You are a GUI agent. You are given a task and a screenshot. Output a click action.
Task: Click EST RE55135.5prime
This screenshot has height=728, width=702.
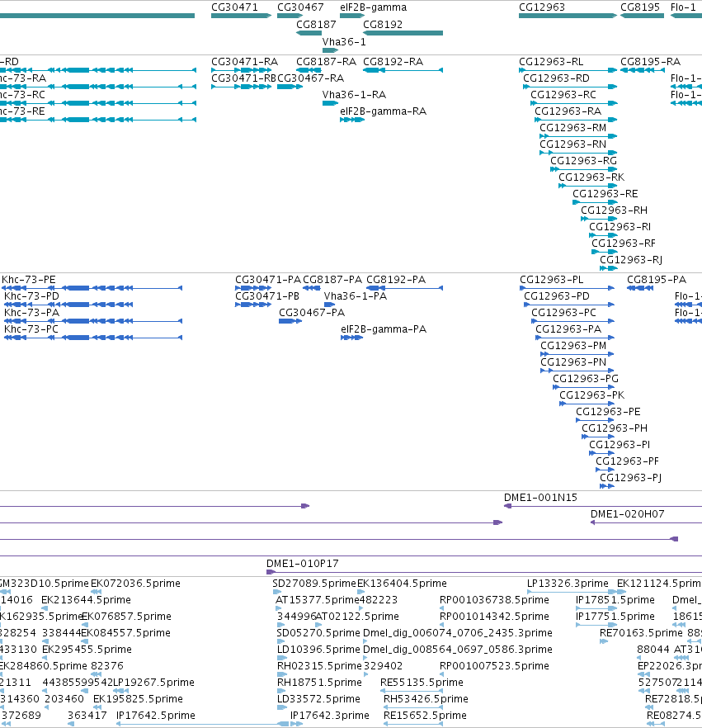click(422, 683)
